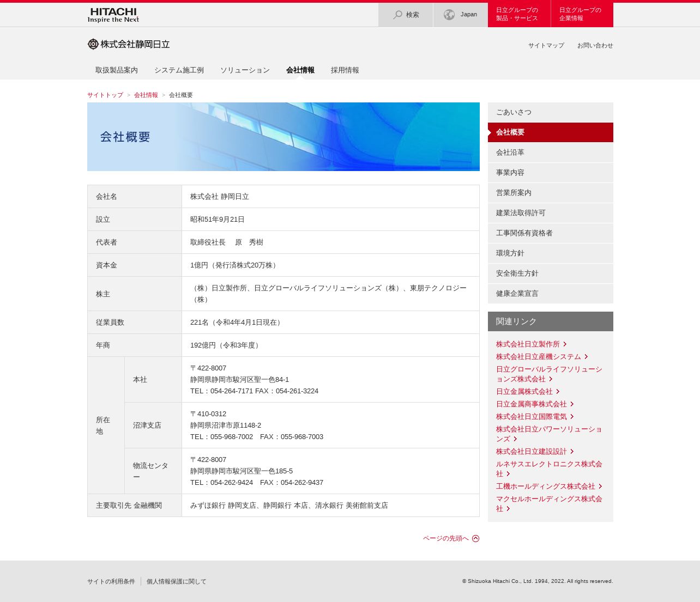Image resolution: width=700 pixels, height=602 pixels.
Task: Click the Hitachi Inspire the Next logo
Action: [113, 15]
